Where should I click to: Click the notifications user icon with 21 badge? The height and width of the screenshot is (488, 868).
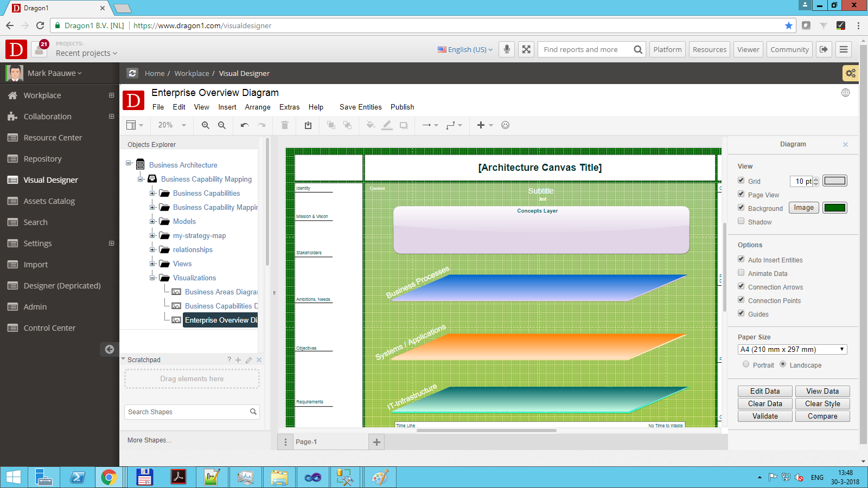click(x=40, y=49)
